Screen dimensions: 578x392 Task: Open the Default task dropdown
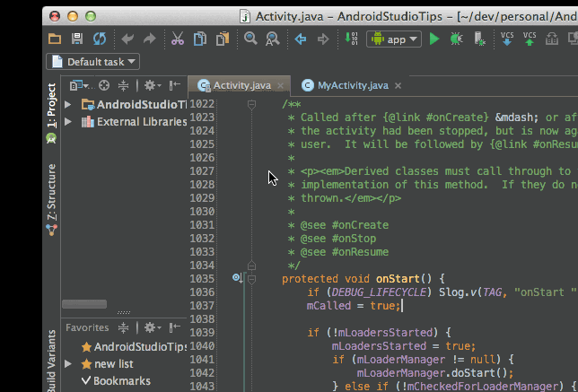pyautogui.click(x=93, y=62)
